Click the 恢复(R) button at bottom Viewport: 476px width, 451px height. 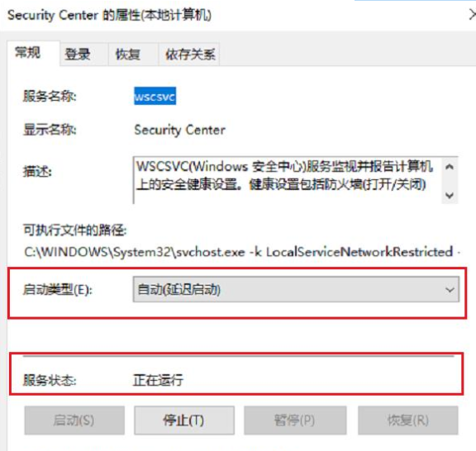click(407, 420)
